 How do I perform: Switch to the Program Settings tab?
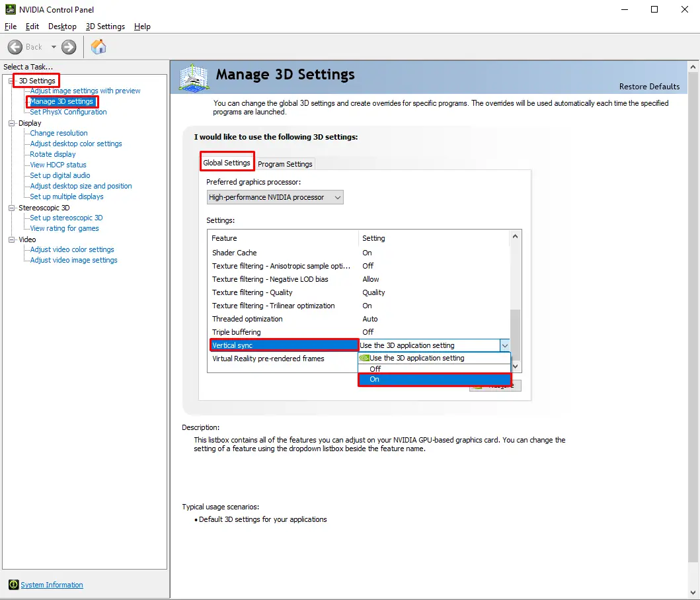[x=286, y=163]
